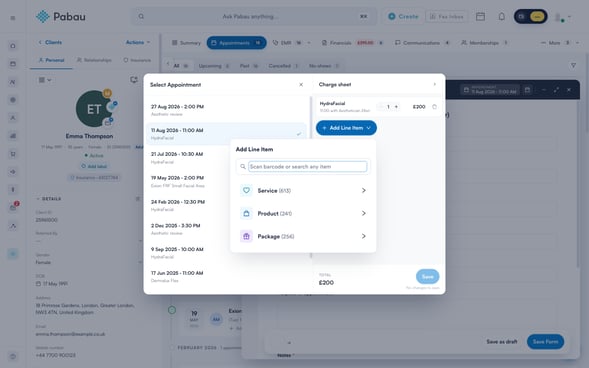Expand the Package row chevron arrow
Image resolution: width=589 pixels, height=368 pixels.
coord(363,236)
